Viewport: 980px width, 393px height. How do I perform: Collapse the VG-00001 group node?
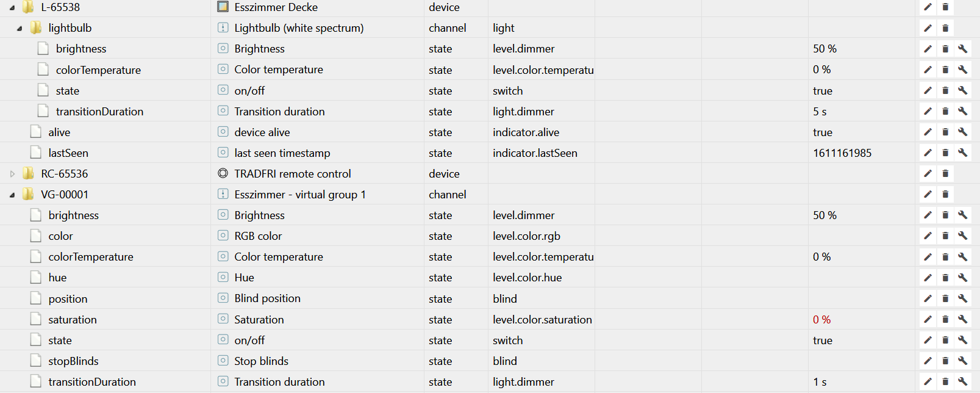pyautogui.click(x=12, y=195)
